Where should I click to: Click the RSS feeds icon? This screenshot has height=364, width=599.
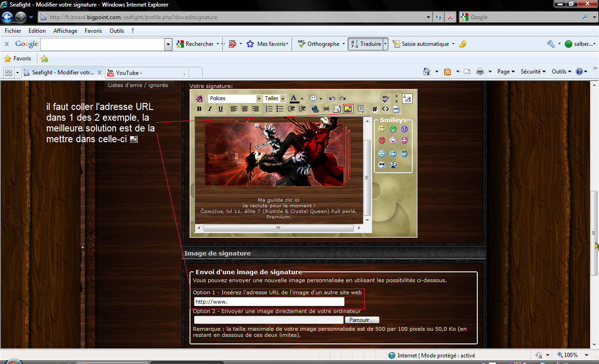click(447, 72)
